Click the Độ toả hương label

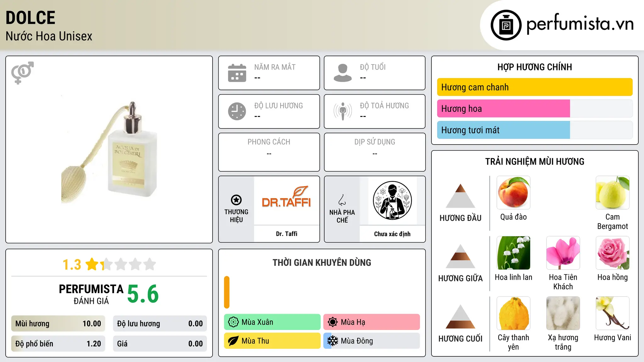point(384,106)
